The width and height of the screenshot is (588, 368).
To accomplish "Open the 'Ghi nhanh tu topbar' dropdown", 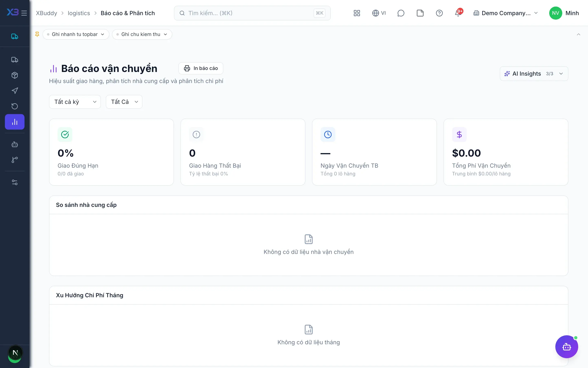I will pyautogui.click(x=76, y=34).
